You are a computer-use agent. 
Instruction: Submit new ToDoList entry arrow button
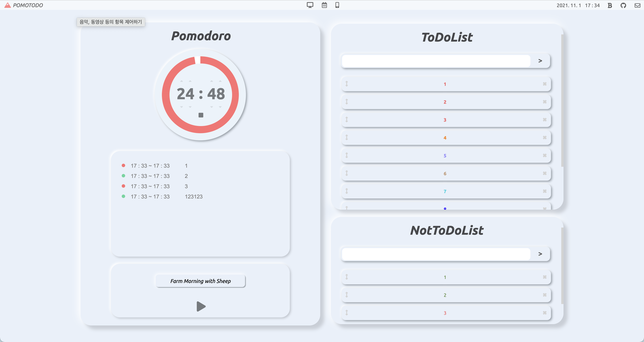pos(540,61)
